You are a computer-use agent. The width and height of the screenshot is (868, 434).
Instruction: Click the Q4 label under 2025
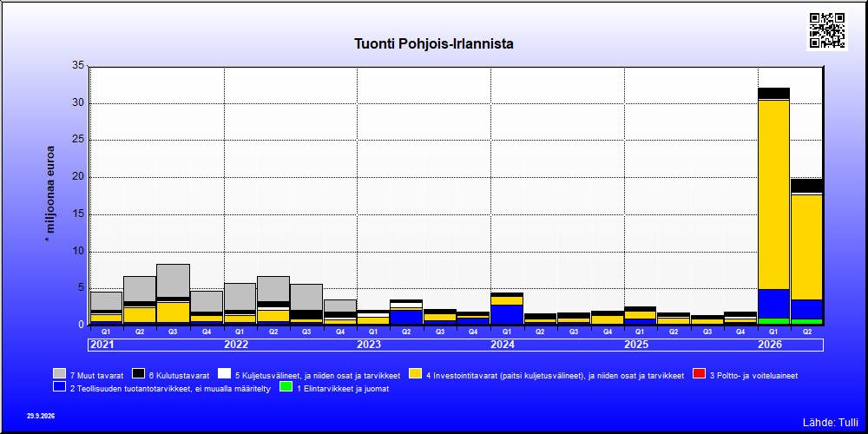(740, 332)
